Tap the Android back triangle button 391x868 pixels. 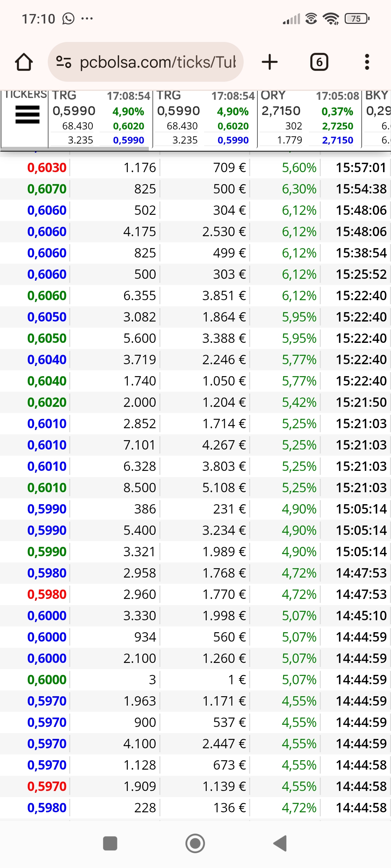pos(280,843)
